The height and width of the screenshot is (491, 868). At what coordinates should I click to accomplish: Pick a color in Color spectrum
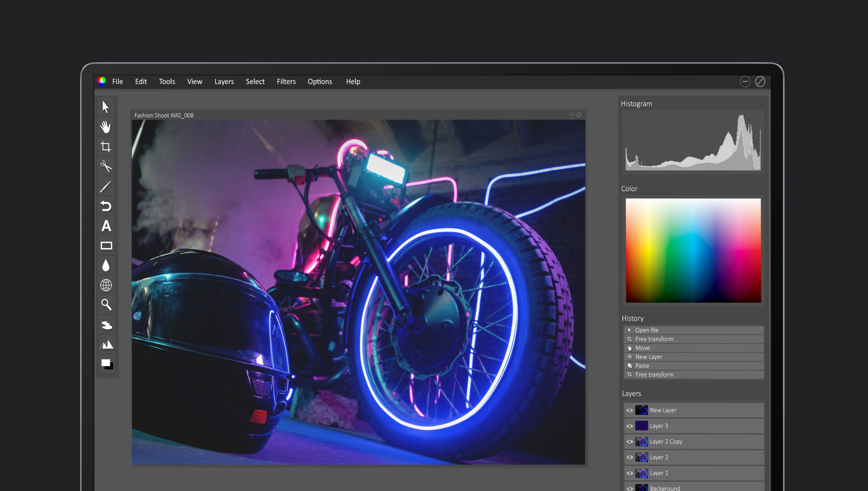[693, 250]
